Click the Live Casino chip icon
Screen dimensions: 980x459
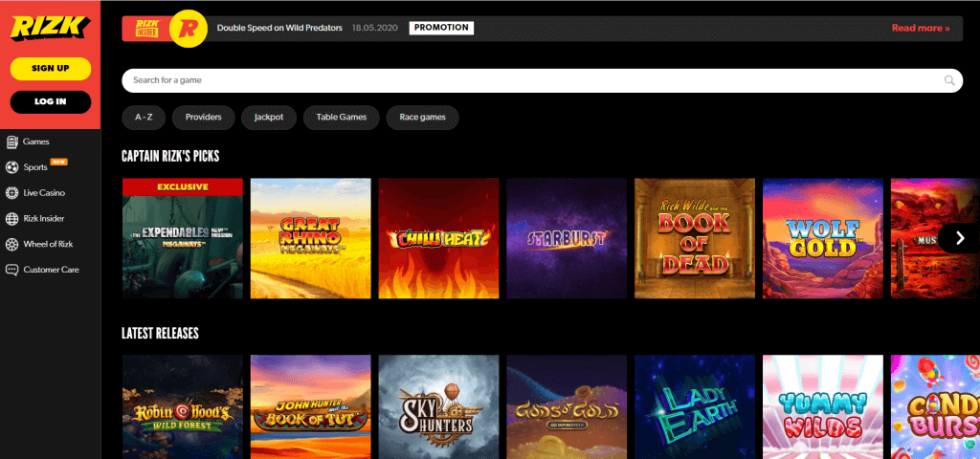click(11, 193)
